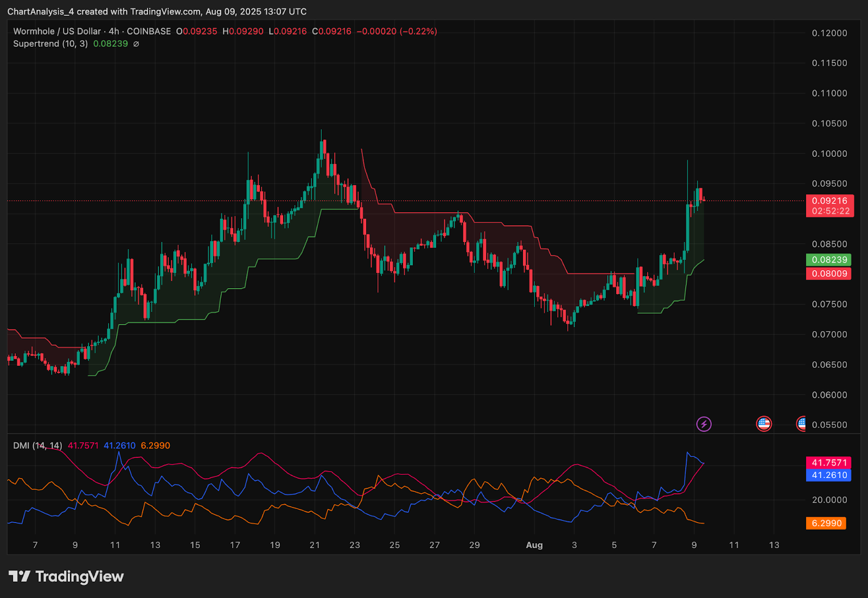Click the cropped US flag icon beside price axis
This screenshot has height=598, width=868.
[801, 424]
